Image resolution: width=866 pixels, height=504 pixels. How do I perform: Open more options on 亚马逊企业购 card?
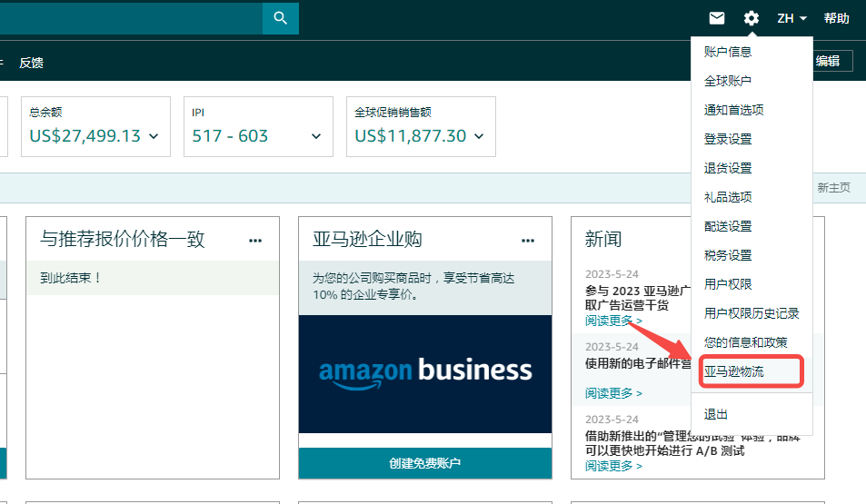point(528,241)
